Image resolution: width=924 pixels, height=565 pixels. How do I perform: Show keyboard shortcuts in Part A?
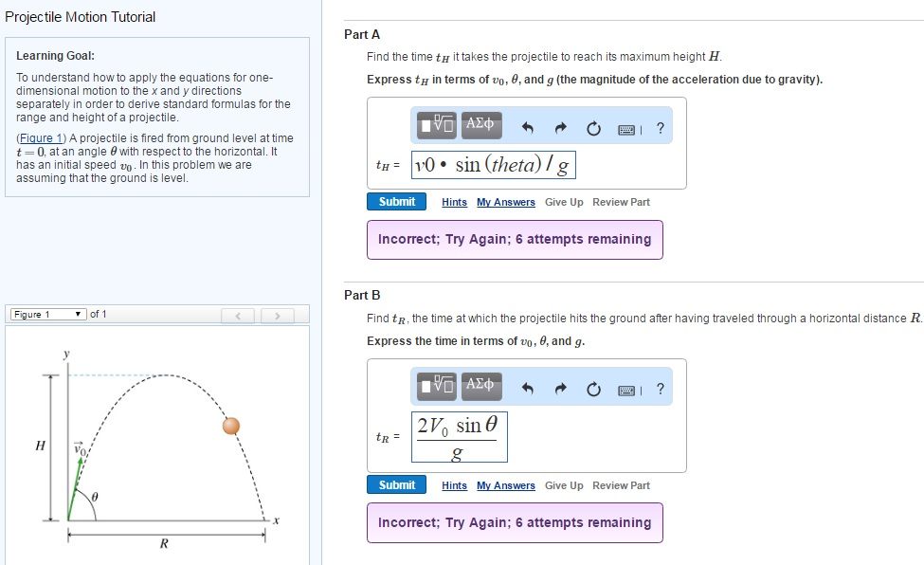coord(628,129)
